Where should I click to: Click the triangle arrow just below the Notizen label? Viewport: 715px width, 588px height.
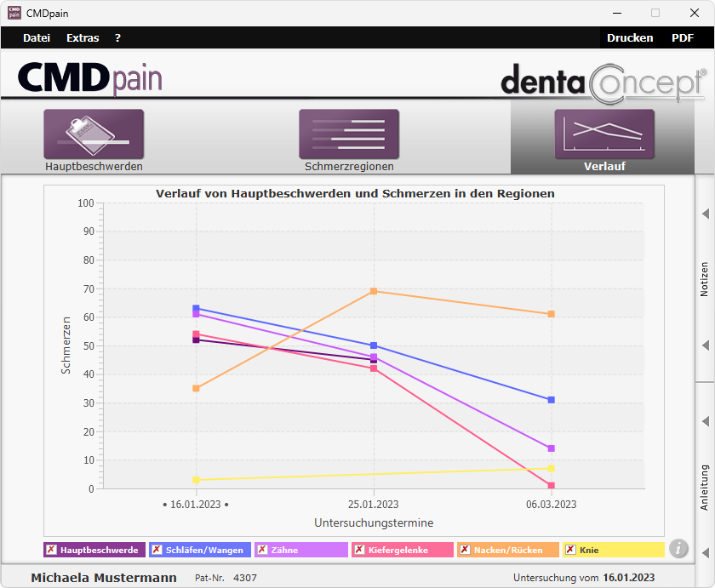pos(706,345)
